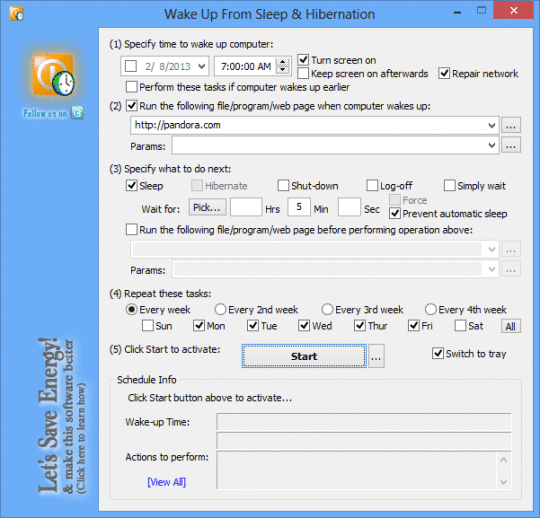This screenshot has height=518, width=540.
Task: Toggle Run the following file when computer wakes up
Action: click(x=132, y=106)
